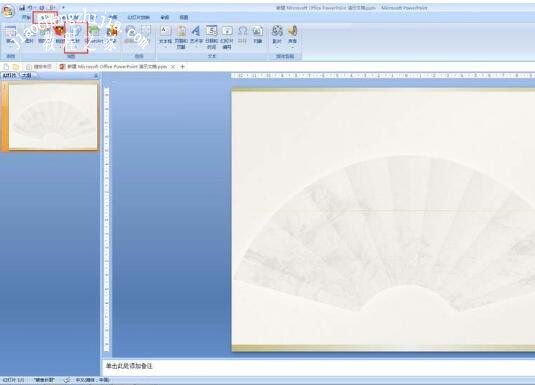Expand the 艺术字 WordArt dropdown arrow
This screenshot has height=385, width=535.
[x=196, y=46]
